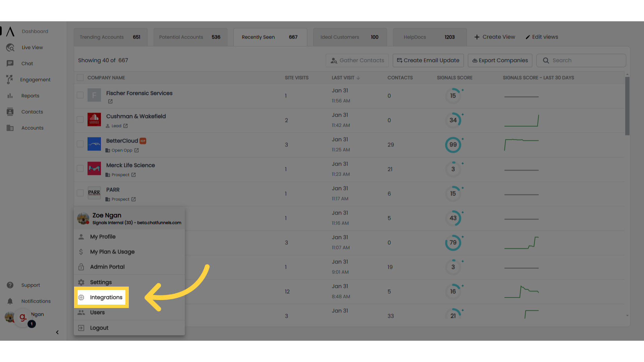
Task: Open the BetterCloud company link
Action: point(122,141)
